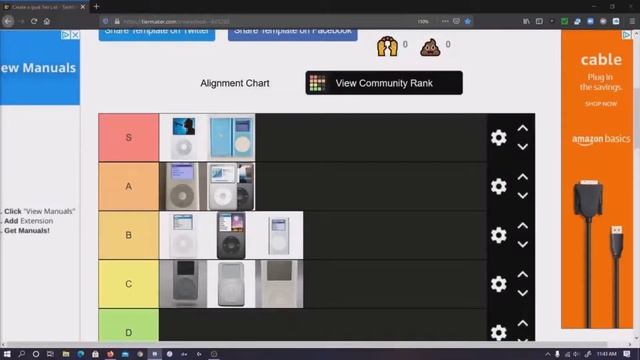Close the left advertisement with X icon
This screenshot has width=640, height=360.
coord(76,35)
